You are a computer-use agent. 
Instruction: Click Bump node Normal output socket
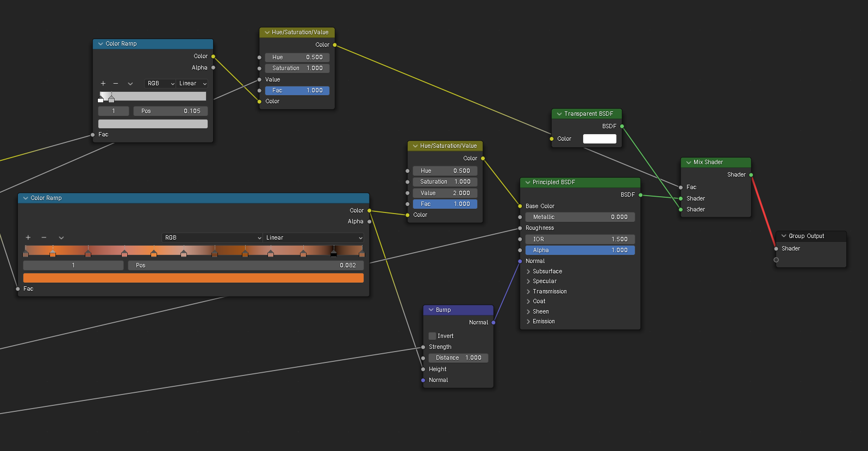point(494,323)
